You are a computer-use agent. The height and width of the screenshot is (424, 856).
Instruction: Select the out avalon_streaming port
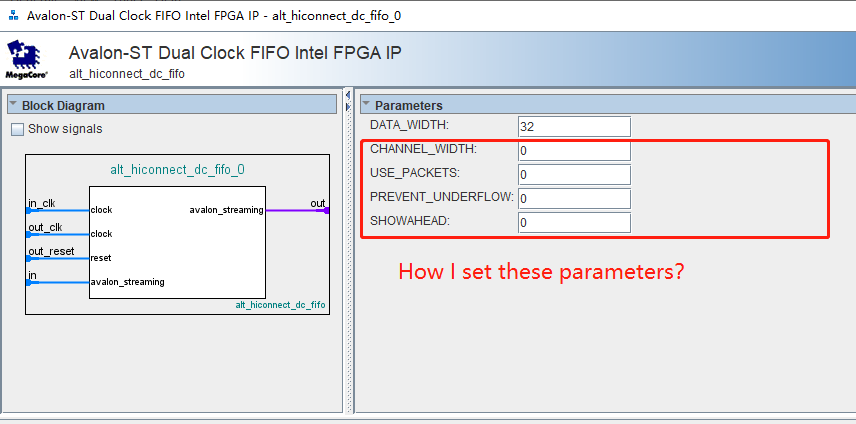[318, 204]
